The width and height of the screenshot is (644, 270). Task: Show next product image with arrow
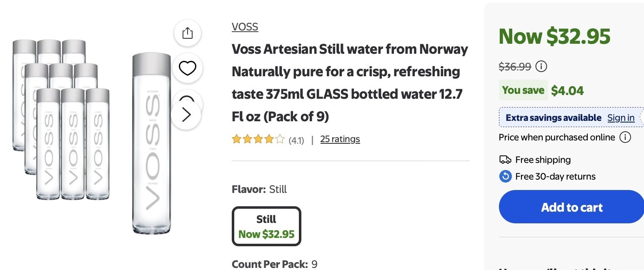(x=186, y=115)
